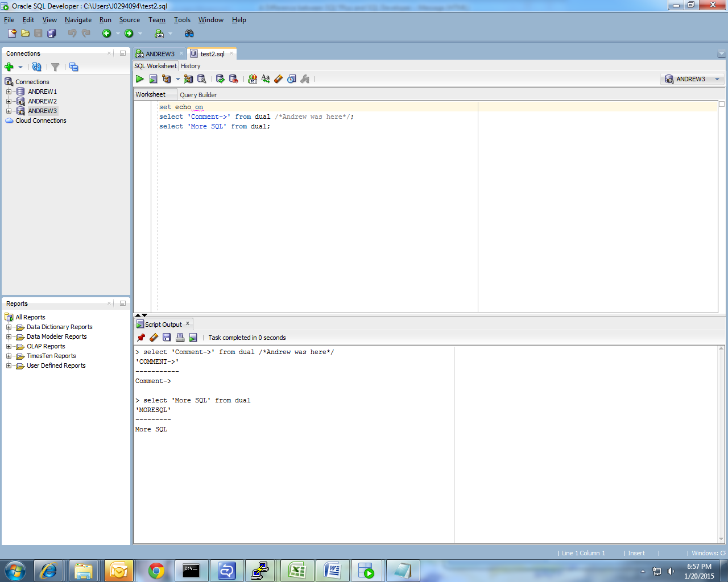
Task: Expand the ANDREW3 connection node
Action: pyautogui.click(x=9, y=111)
